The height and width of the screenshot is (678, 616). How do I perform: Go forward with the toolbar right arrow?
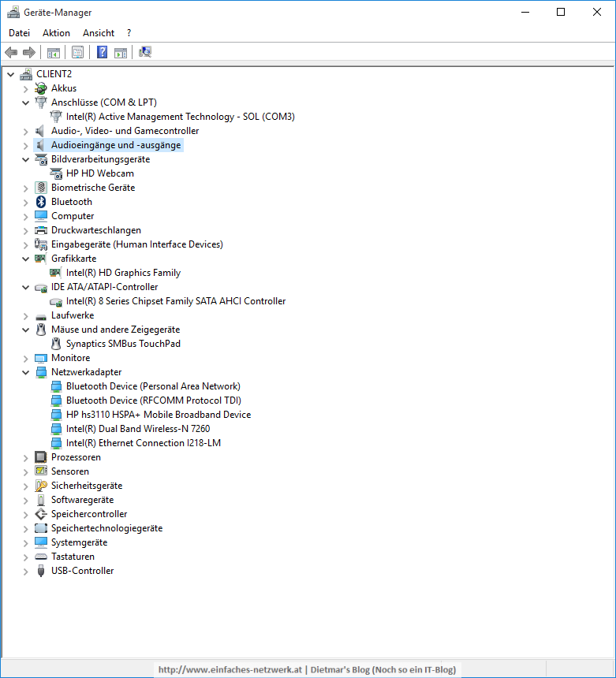(29, 52)
